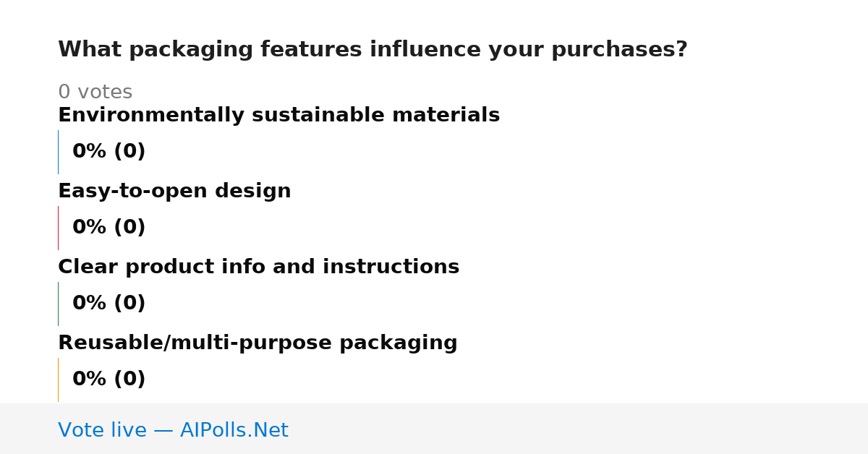Click the 0 votes counter
868x454 pixels.
coord(95,93)
